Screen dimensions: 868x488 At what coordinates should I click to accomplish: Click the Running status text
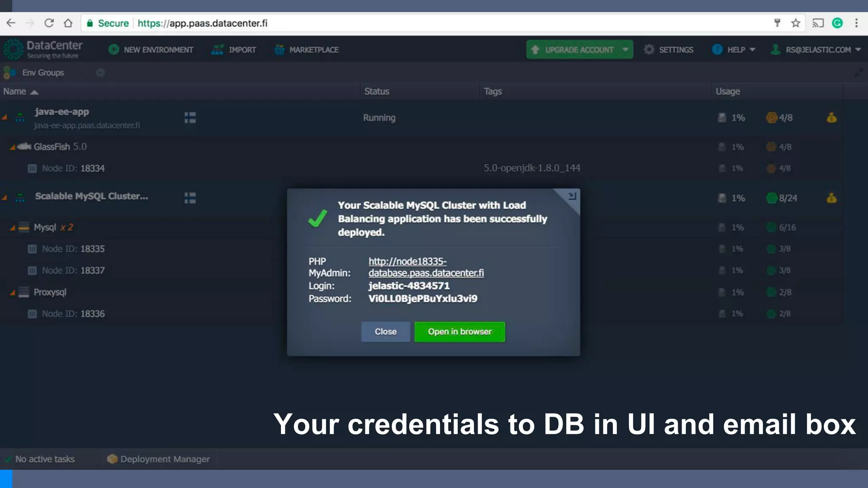click(379, 118)
